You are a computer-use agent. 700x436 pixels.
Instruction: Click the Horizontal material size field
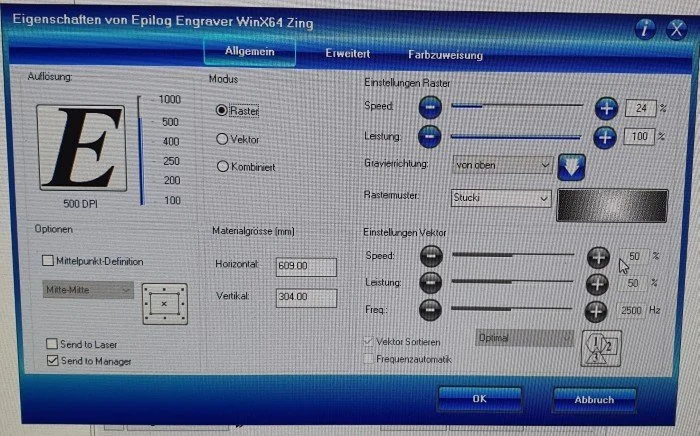(x=306, y=266)
